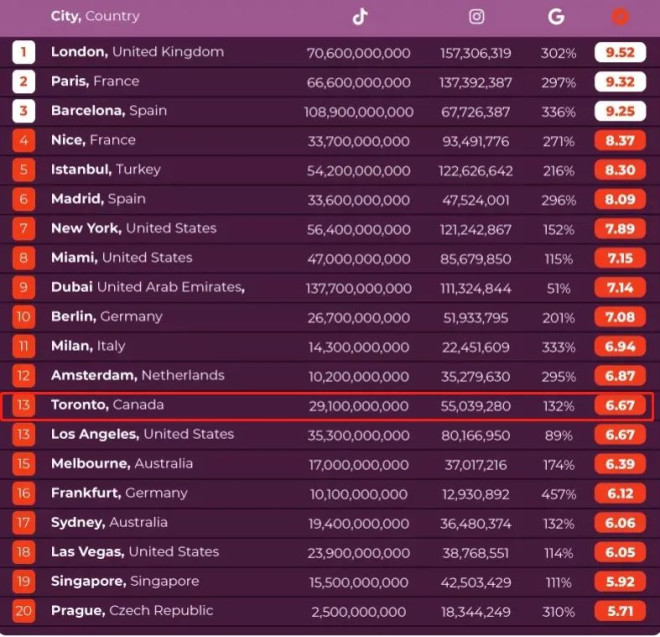Viewport: 660px width, 637px height.
Task: Click Nice's Instagram count 93,491,776
Action: pos(475,141)
